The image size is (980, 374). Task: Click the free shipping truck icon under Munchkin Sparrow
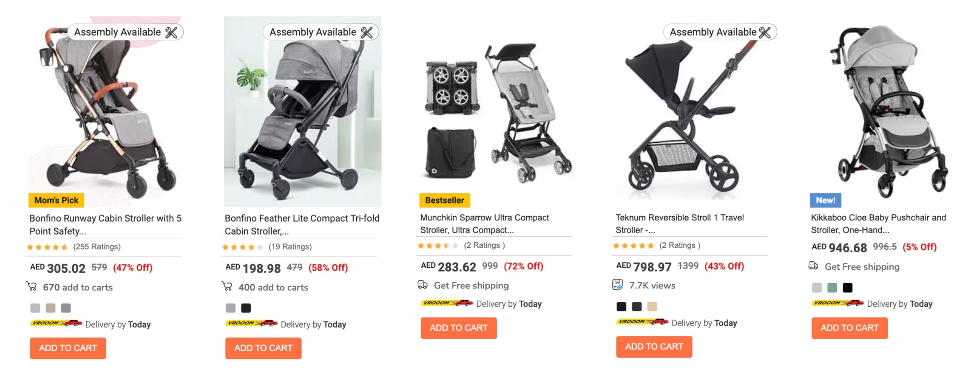[x=422, y=285]
